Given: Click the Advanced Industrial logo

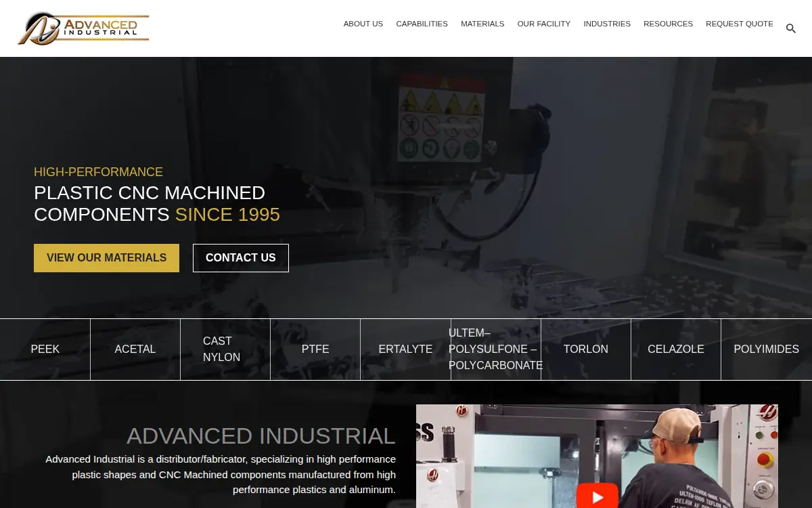Looking at the screenshot, I should 83,28.
